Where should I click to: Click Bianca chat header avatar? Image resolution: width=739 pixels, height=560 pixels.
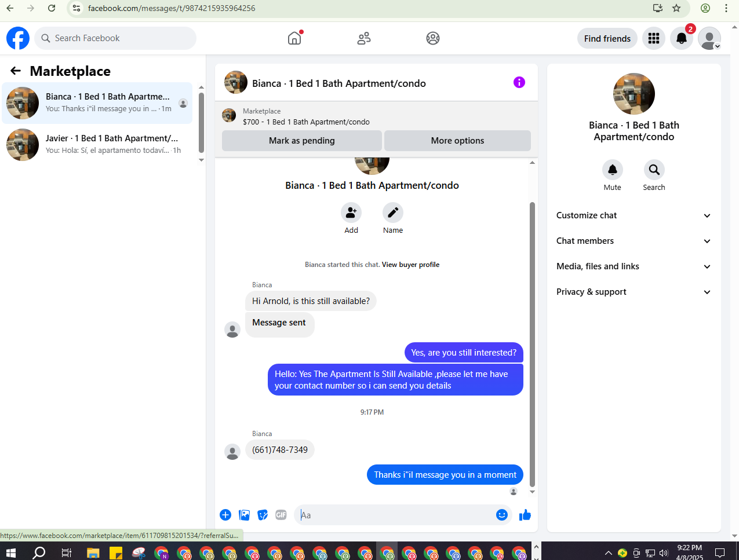point(236,83)
